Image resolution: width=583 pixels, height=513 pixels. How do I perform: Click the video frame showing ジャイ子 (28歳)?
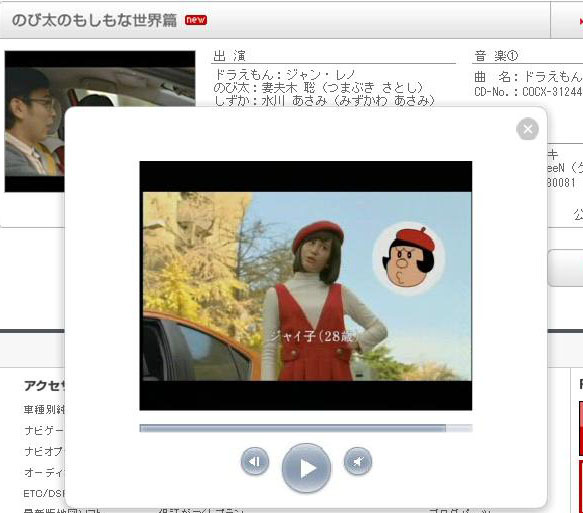pos(306,285)
